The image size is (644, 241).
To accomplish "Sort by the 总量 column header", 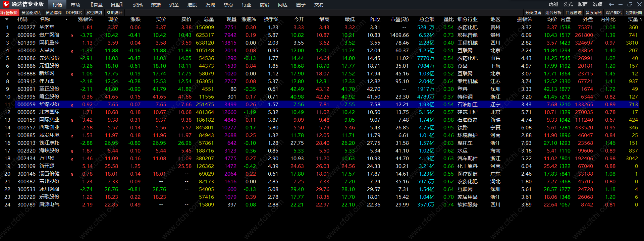I will [x=209, y=19].
